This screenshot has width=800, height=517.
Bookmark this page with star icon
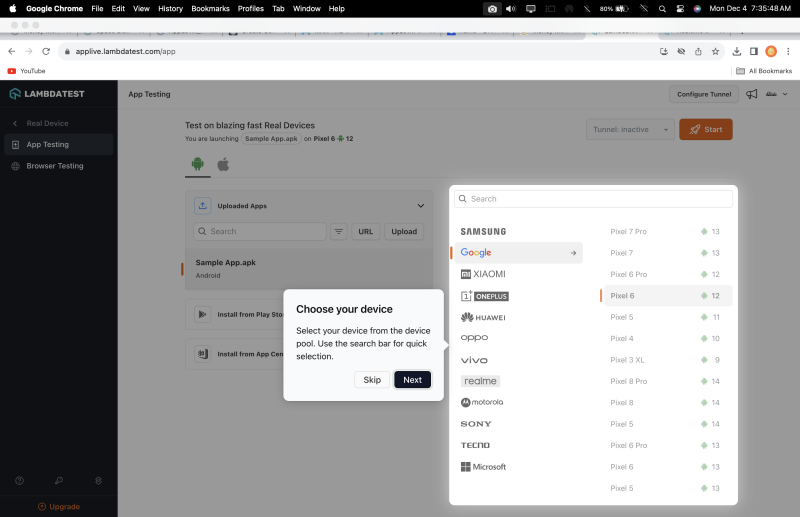pos(715,52)
